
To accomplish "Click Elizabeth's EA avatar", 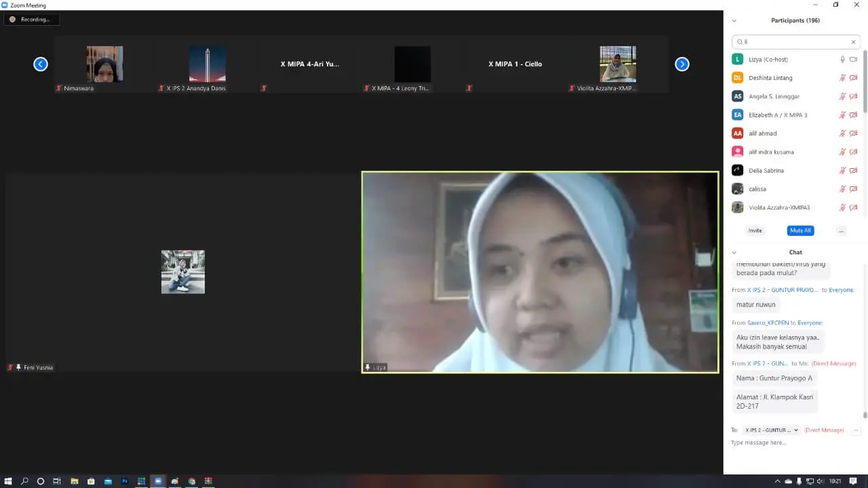I will point(738,115).
